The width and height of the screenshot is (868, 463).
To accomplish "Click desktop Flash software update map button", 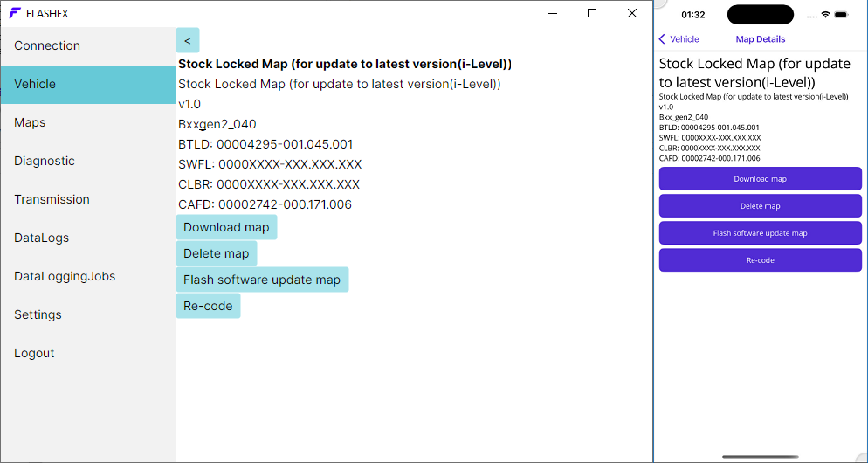I will pyautogui.click(x=262, y=280).
